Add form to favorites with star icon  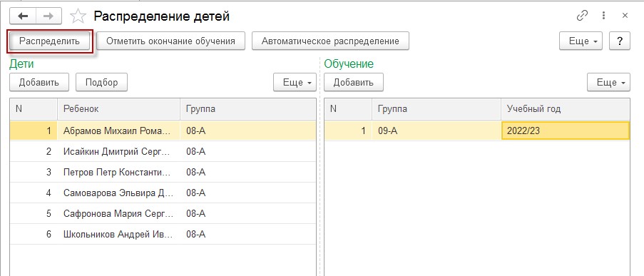click(78, 16)
